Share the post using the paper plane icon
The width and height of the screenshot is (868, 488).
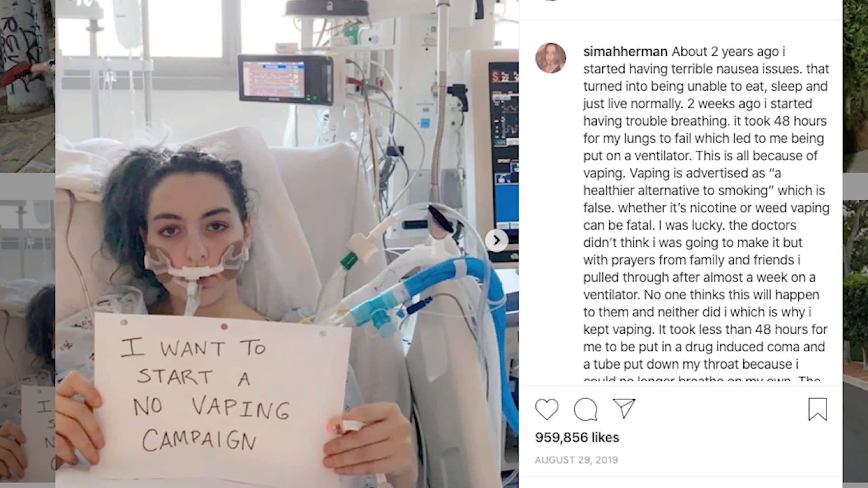[x=624, y=408]
